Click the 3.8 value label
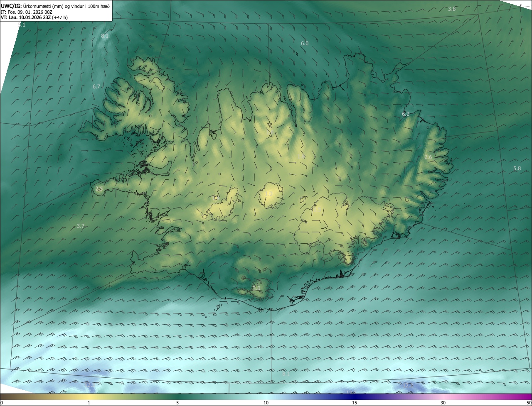Screen dimensions: 532x406 [452, 9]
